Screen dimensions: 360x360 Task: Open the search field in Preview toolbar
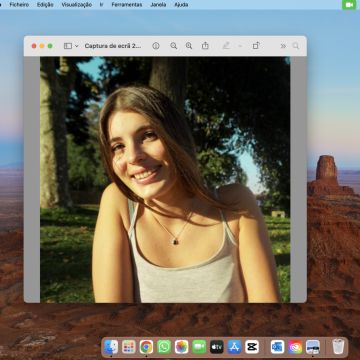coord(296,46)
